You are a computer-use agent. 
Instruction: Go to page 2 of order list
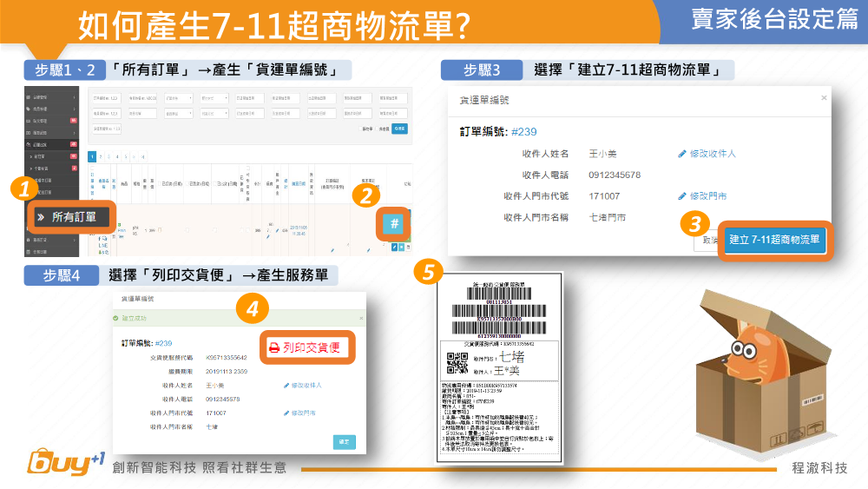coord(101,156)
